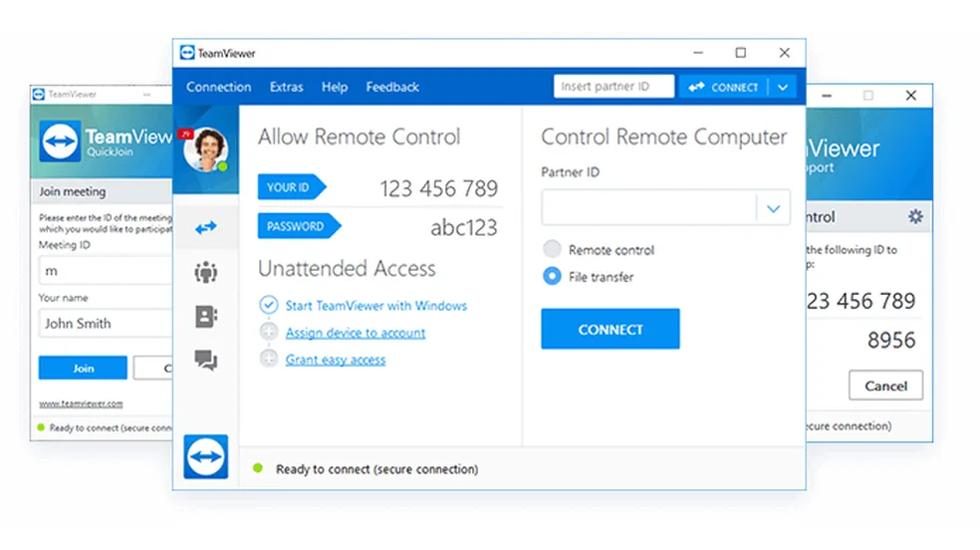Toggle Start TeamViewer with Windows checkmark
Image resolution: width=980 pixels, height=550 pixels.
[x=268, y=305]
